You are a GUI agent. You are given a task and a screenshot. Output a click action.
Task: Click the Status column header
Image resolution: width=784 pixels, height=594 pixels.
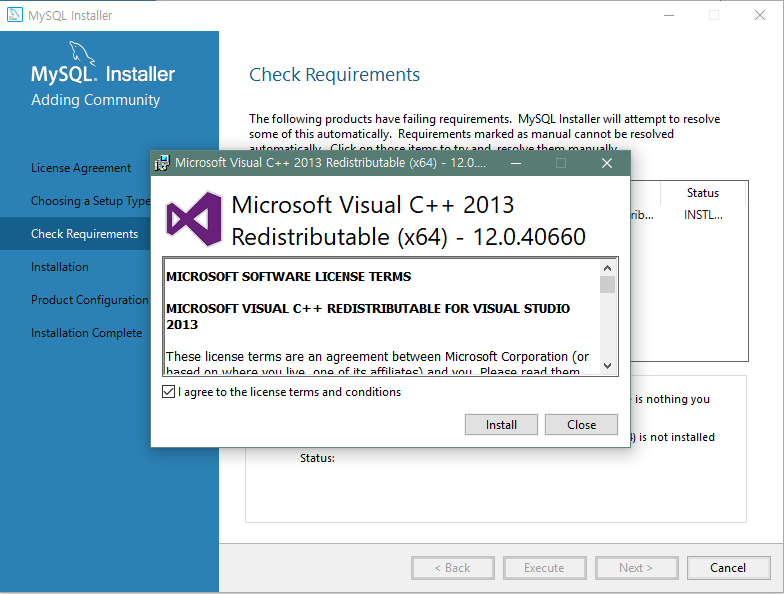(702, 193)
